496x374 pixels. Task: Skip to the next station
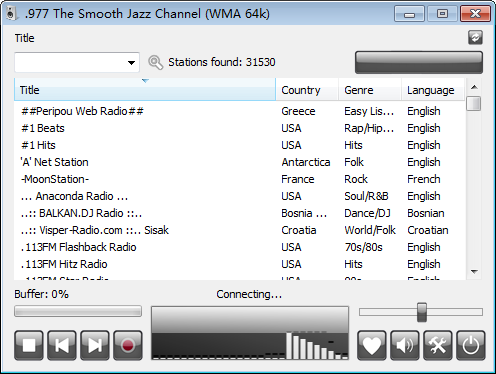point(95,345)
